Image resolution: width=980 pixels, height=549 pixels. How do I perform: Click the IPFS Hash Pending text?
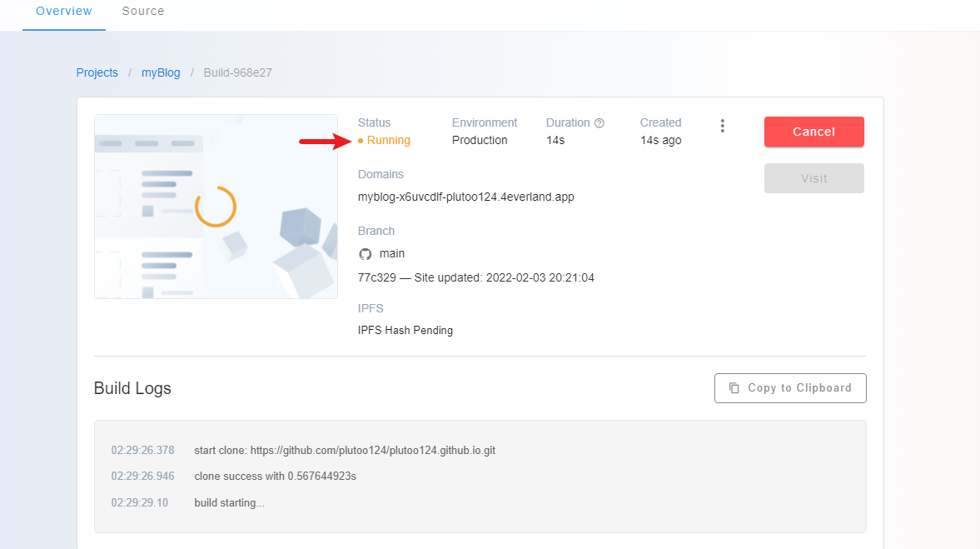[x=405, y=330]
